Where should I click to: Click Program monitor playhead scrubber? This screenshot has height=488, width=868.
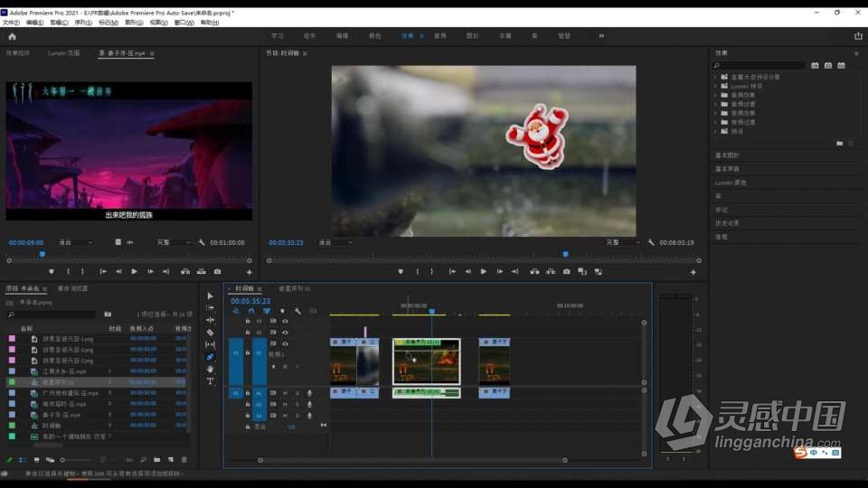565,255
